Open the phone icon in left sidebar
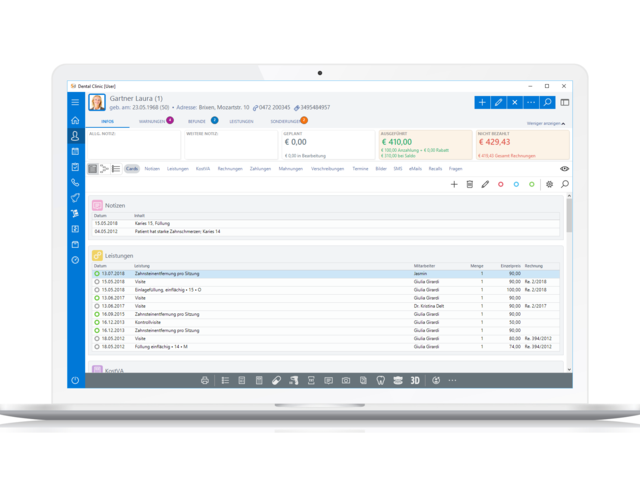 coord(75,183)
